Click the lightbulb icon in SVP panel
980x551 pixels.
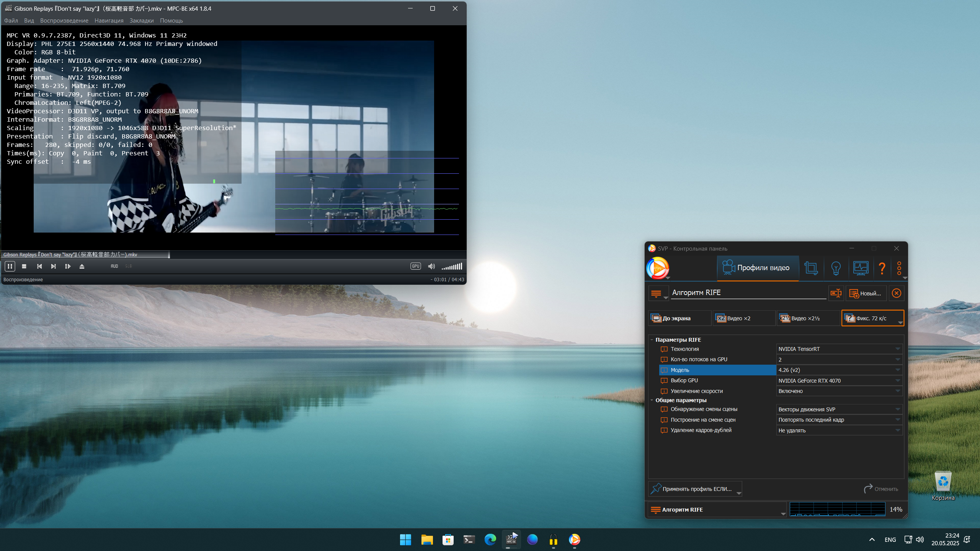click(836, 268)
